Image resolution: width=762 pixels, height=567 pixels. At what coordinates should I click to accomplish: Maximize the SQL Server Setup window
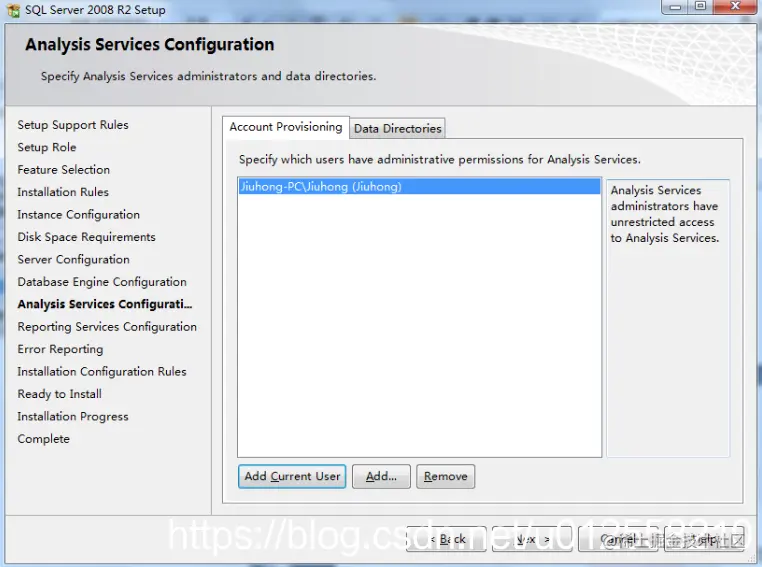[x=700, y=7]
